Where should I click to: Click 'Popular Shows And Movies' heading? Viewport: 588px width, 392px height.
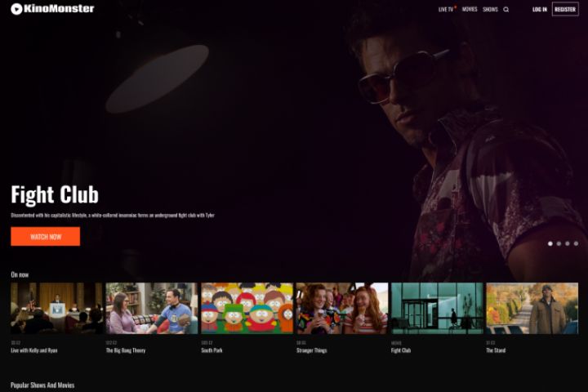click(42, 385)
